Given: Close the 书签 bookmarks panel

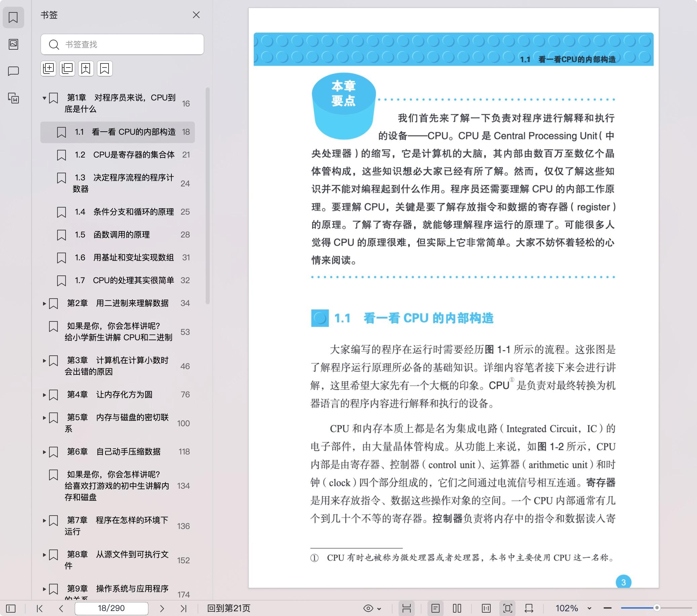Looking at the screenshot, I should (x=196, y=15).
